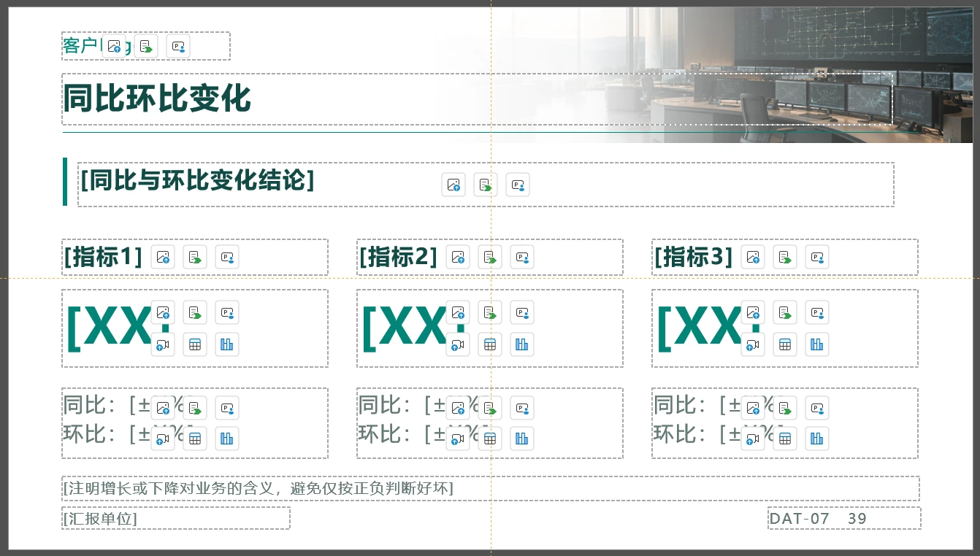Viewport: 980px width, 556px height.
Task: Click the green-arrow document icon in [指标3]
Action: 785,257
